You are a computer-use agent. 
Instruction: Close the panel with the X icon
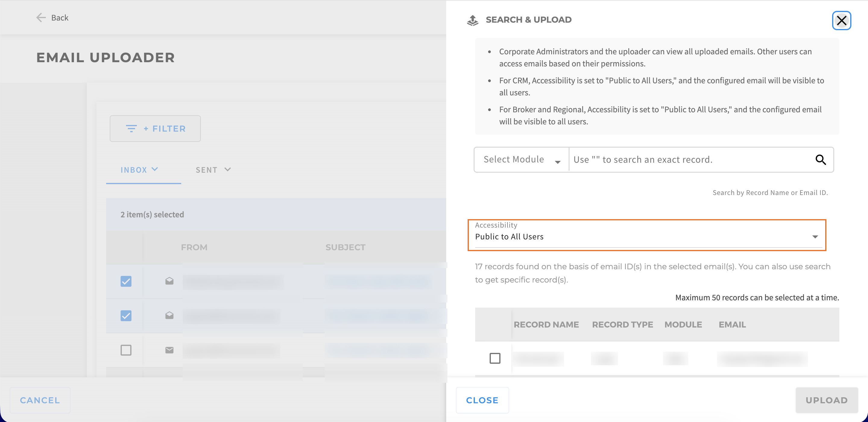click(x=841, y=21)
